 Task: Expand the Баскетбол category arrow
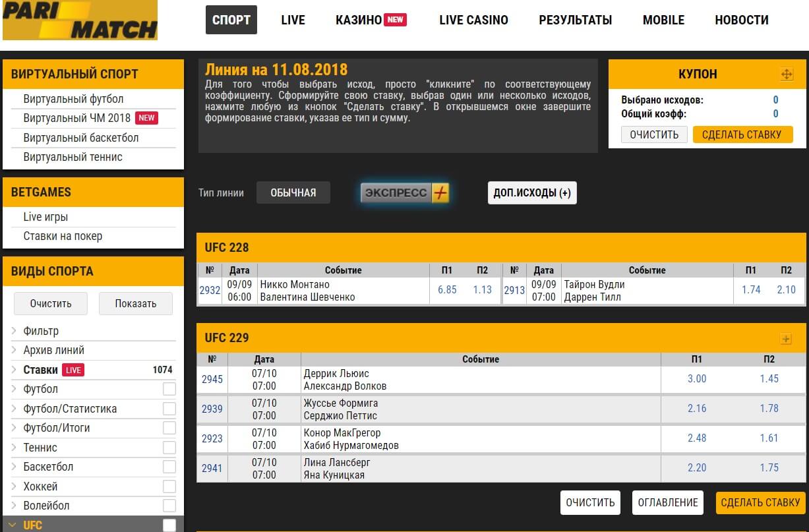pyautogui.click(x=14, y=467)
